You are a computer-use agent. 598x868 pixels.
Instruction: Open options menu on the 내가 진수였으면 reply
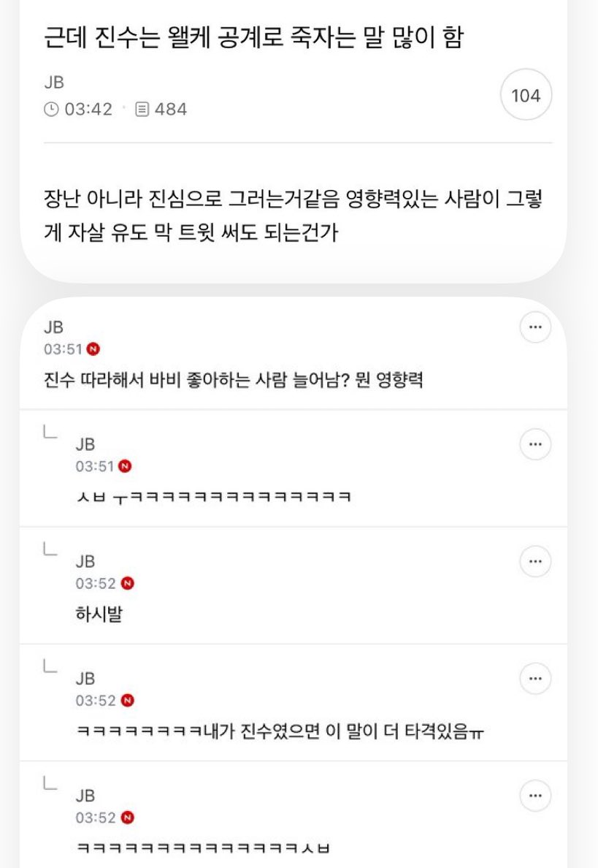tap(535, 679)
